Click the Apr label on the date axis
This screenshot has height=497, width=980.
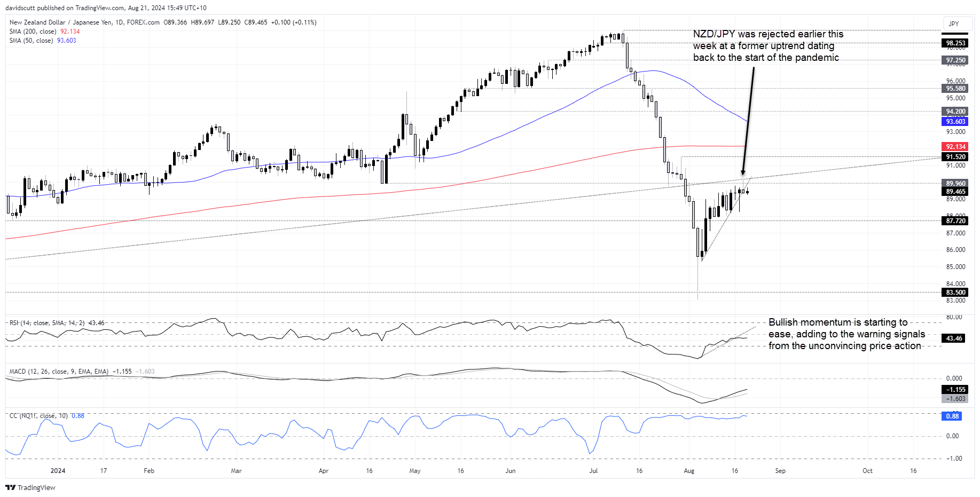[x=323, y=471]
